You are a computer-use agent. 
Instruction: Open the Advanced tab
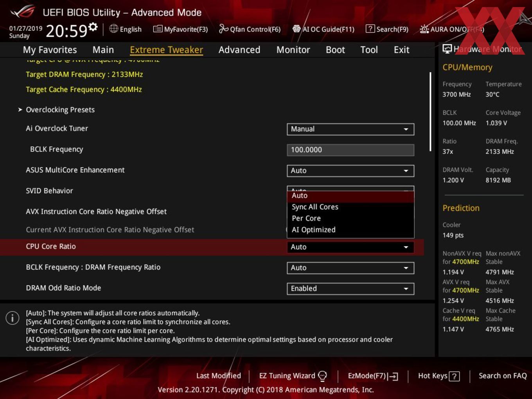pos(239,50)
